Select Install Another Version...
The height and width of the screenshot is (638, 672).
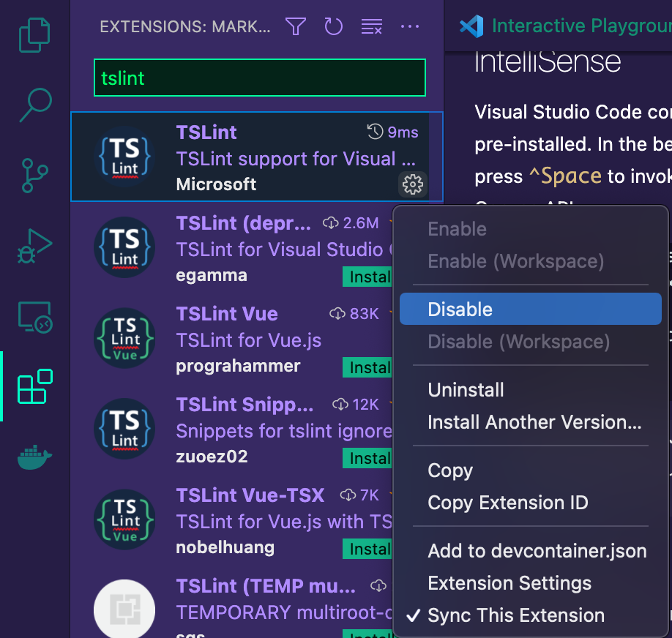tap(531, 422)
